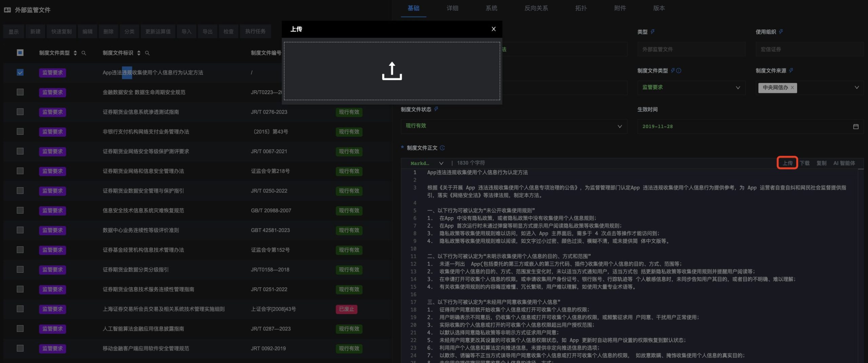Viewport: 868px width, 363px height.
Task: Click document number JR/T 0276-2023
Action: [x=269, y=112]
